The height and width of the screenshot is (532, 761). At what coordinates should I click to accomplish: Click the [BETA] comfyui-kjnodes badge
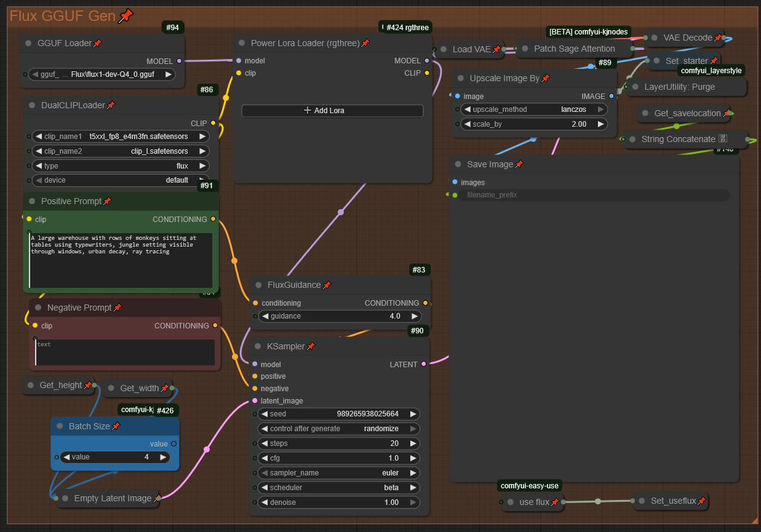pyautogui.click(x=589, y=31)
